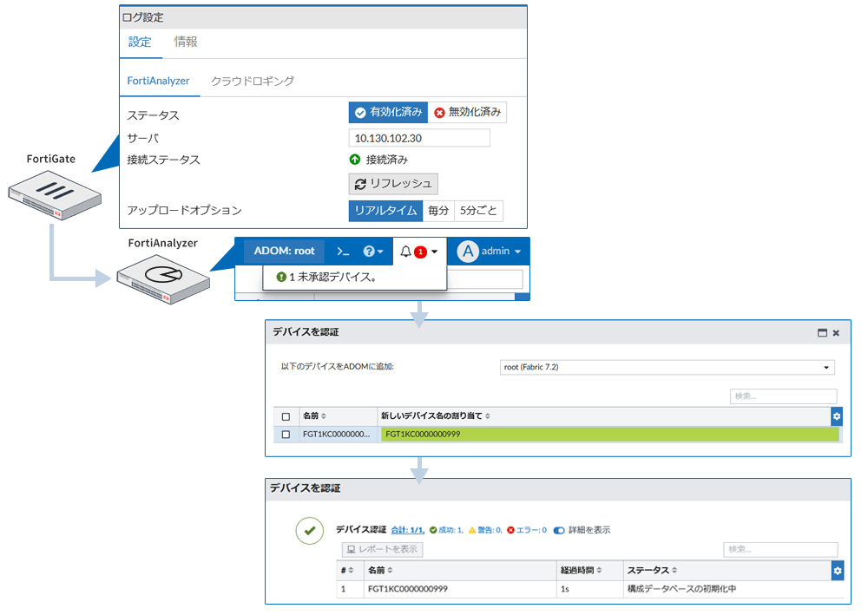
Task: Click the server IP field 10.130.102.30
Action: [419, 138]
